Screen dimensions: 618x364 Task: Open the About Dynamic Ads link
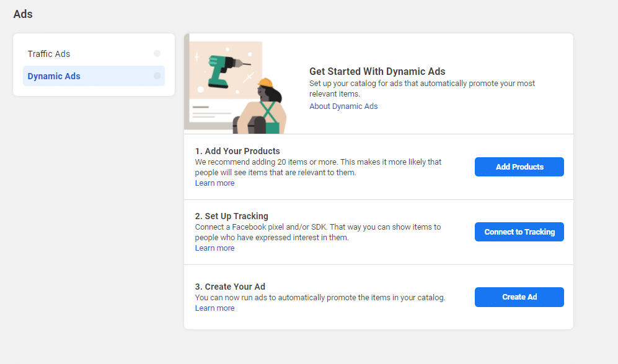[x=343, y=106]
